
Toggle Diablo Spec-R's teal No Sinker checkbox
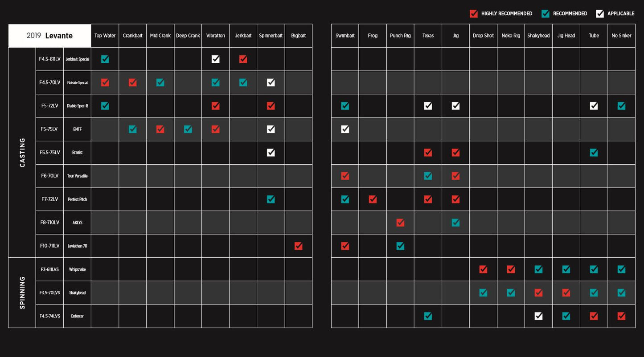pos(621,106)
